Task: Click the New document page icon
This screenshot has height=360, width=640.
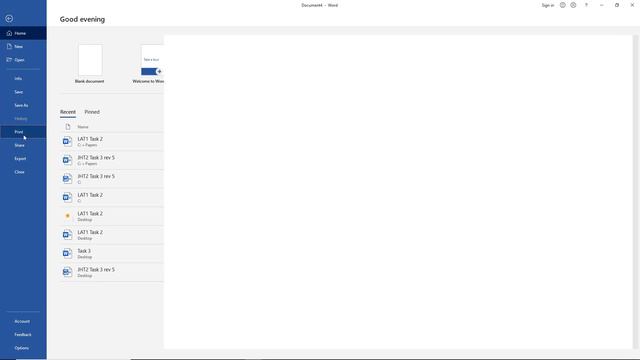Action: (x=9, y=47)
